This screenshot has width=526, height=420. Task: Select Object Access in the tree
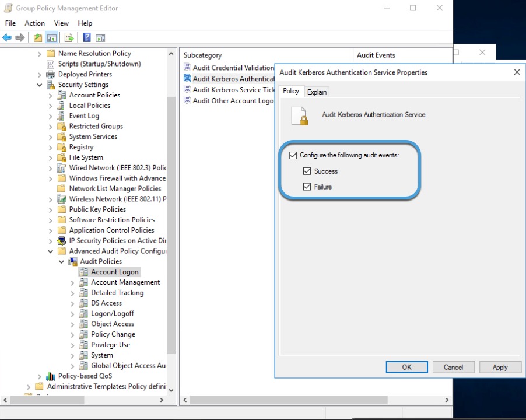pyautogui.click(x=112, y=324)
